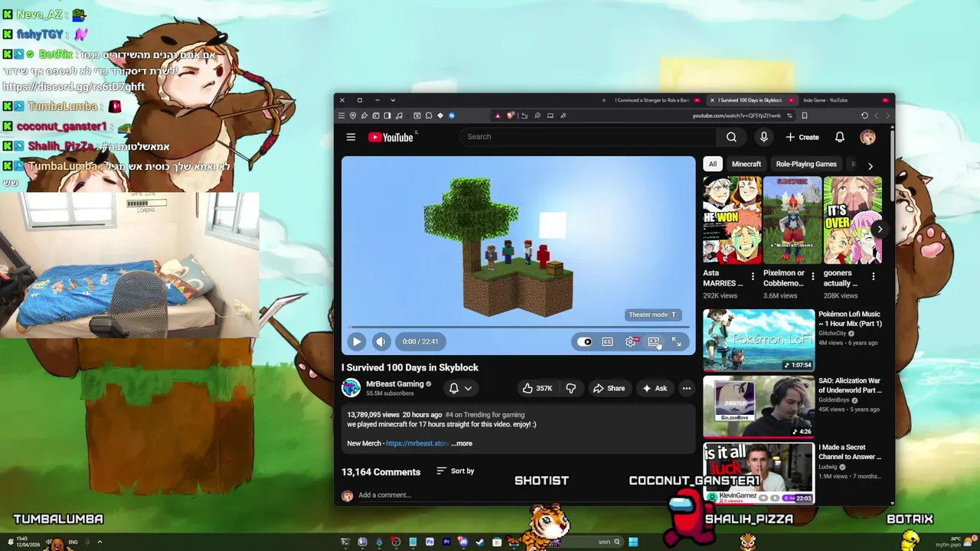Open the player settings gear
Image resolution: width=980 pixels, height=551 pixels.
pyautogui.click(x=631, y=342)
